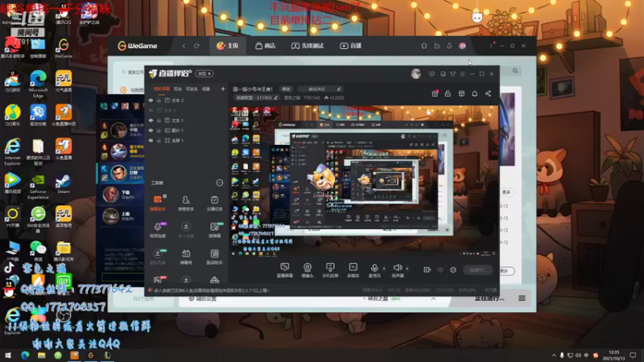Viewport: 644px width, 362px height.
Task: Edit the 英雄联盟 game category label
Action: point(256,97)
